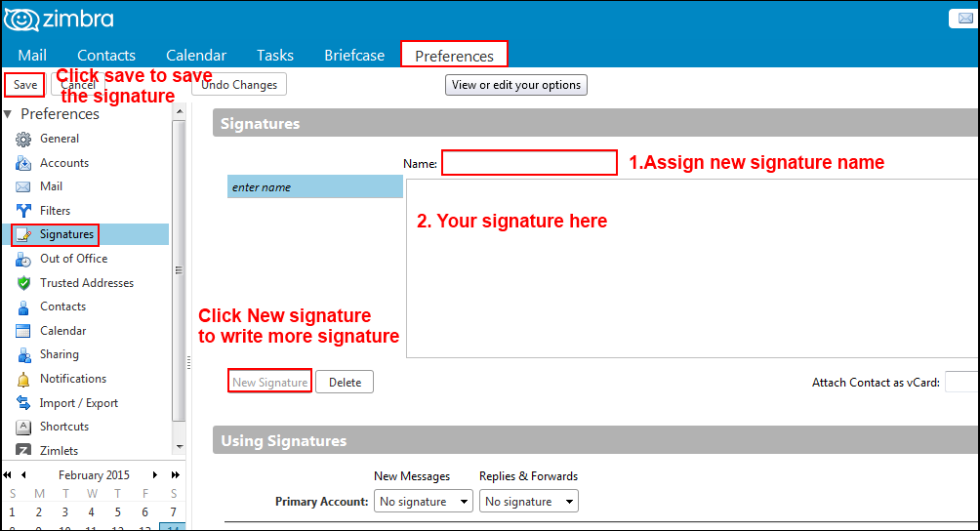Open the New Messages signature dropdown

click(x=424, y=502)
